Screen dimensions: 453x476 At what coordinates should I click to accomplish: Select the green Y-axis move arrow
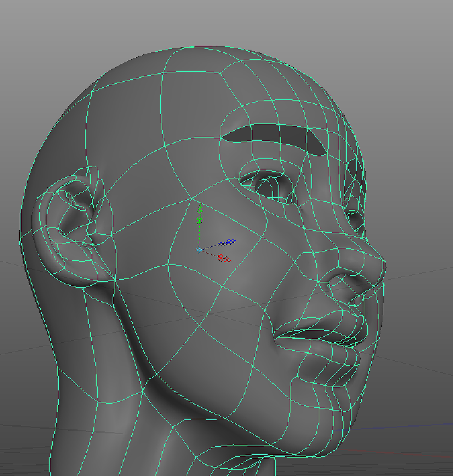coord(200,213)
